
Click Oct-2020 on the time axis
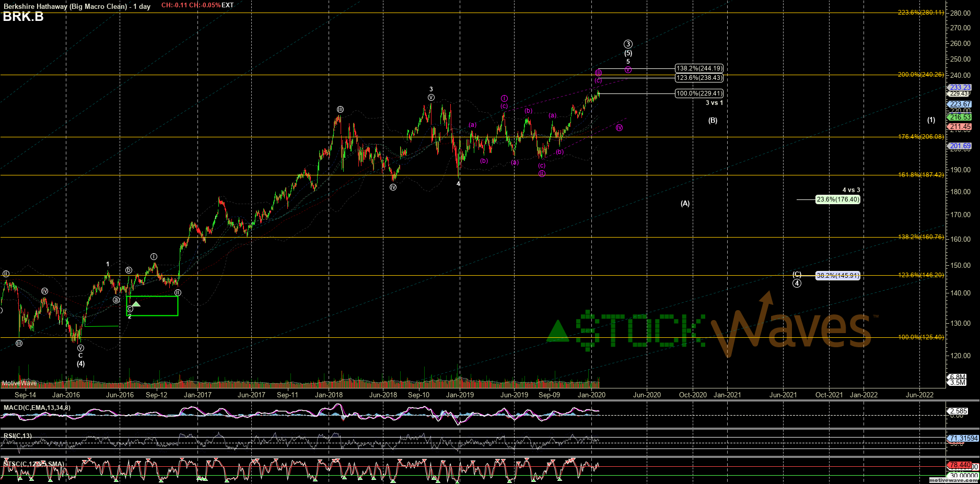click(x=693, y=395)
